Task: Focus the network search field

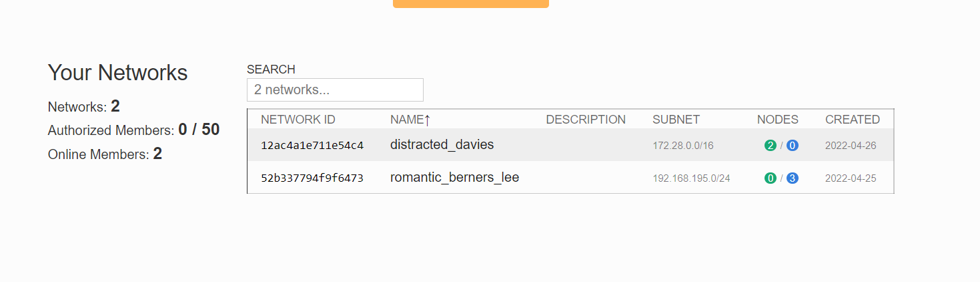Action: (335, 90)
